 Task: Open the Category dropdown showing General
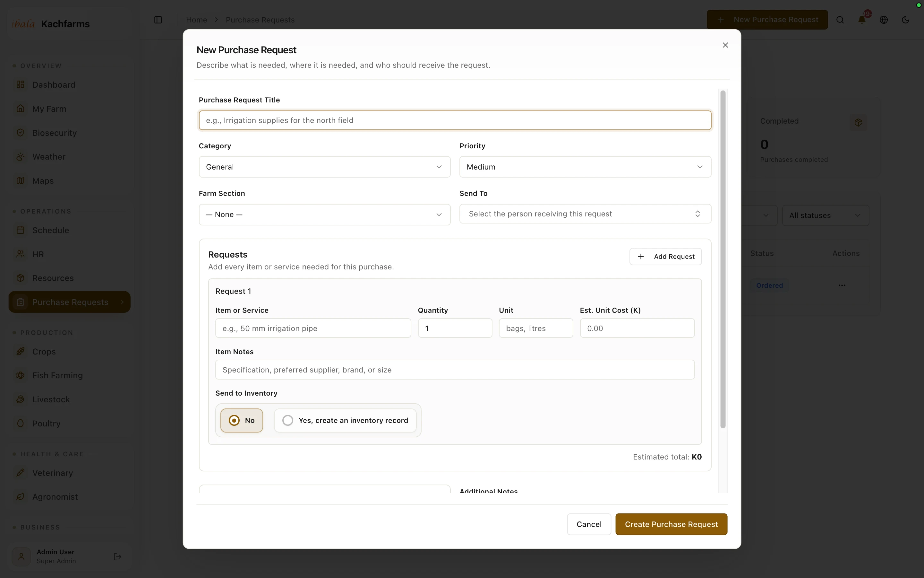[325, 167]
